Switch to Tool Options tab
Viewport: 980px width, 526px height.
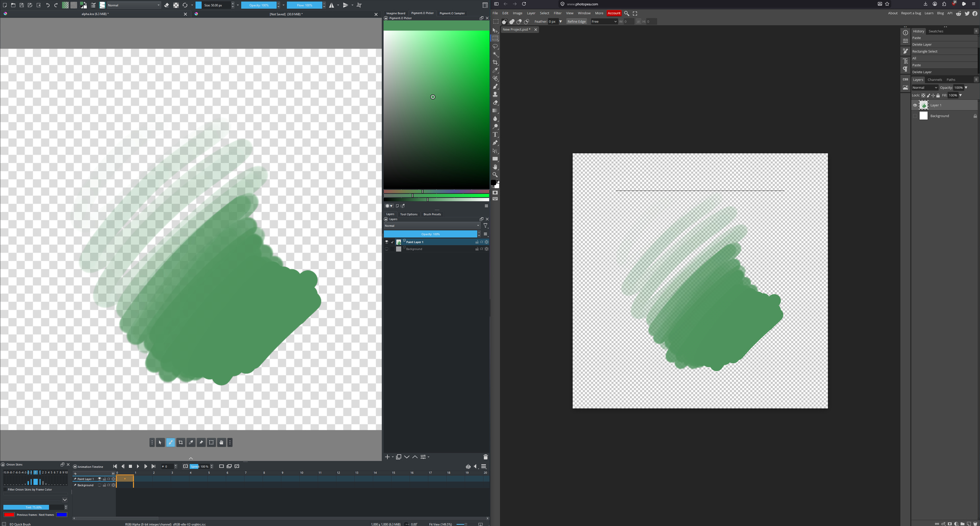[408, 214]
